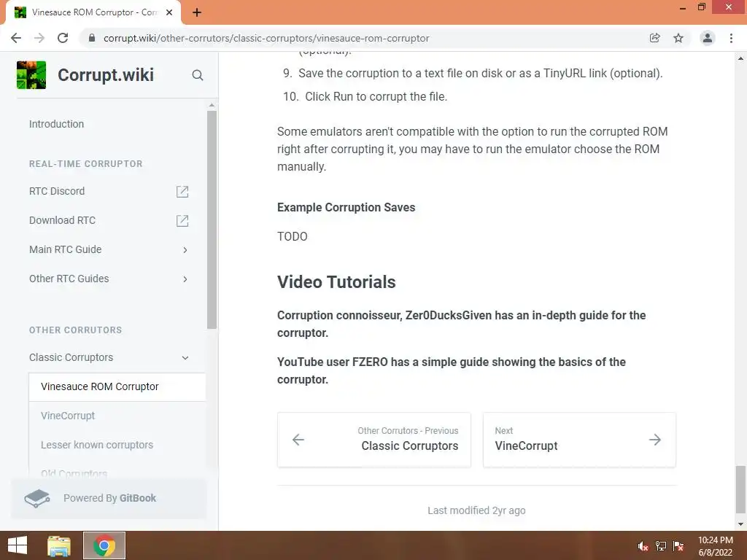Open the Windows Start menu
The width and height of the screenshot is (747, 560).
click(x=18, y=545)
